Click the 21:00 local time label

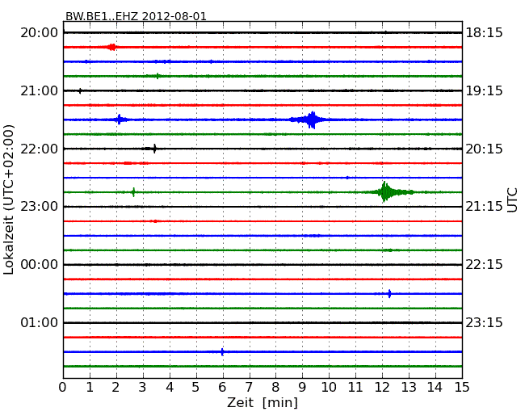(x=40, y=90)
